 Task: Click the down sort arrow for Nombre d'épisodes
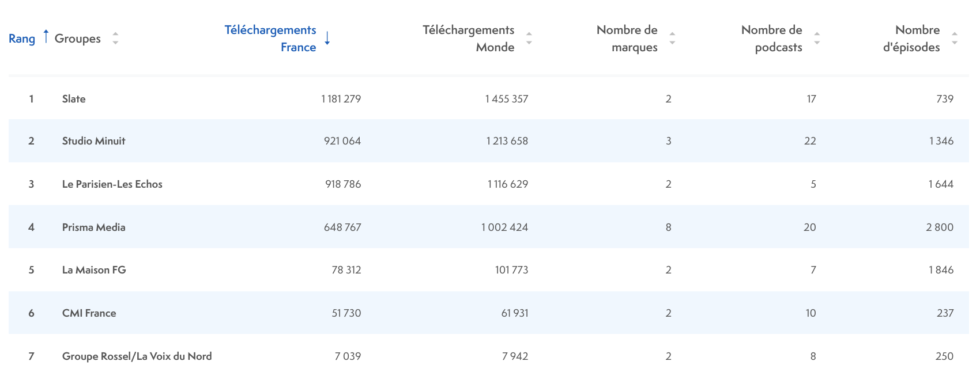[955, 43]
